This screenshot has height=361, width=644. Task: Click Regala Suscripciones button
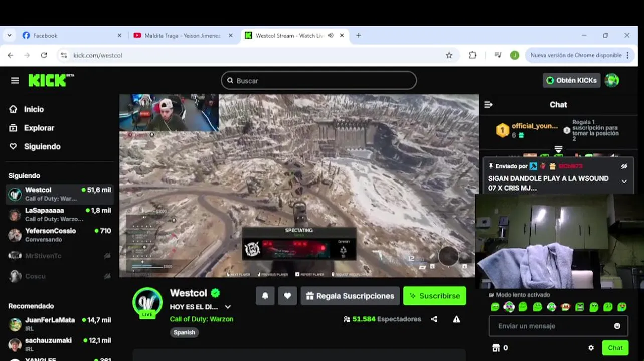[350, 296]
